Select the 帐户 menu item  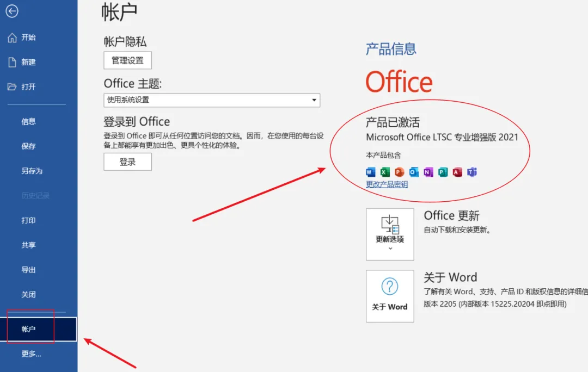39,329
